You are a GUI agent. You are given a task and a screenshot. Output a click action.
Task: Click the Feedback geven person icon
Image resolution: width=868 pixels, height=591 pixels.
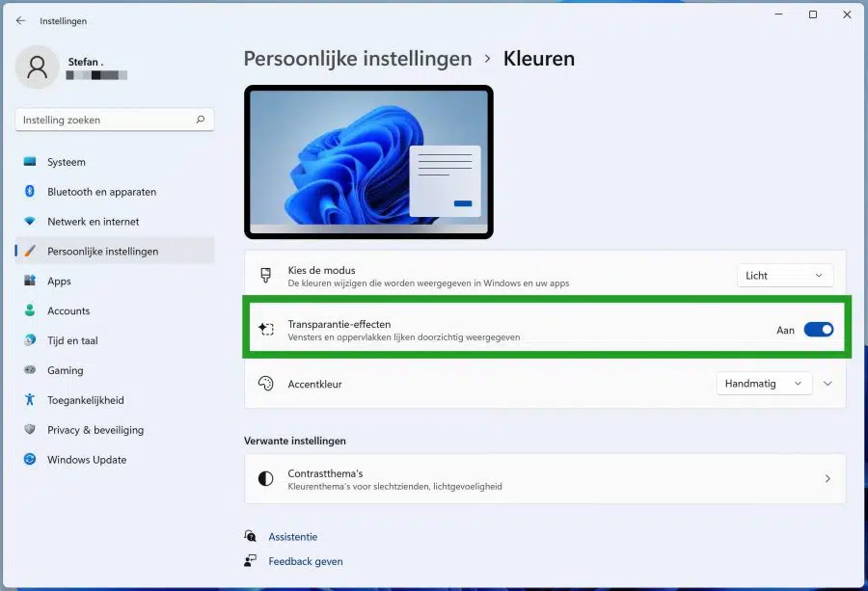click(250, 560)
